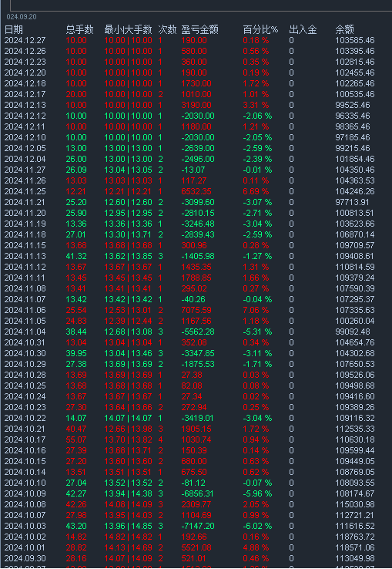
Task: Click the 余额 column header
Action: (x=344, y=29)
